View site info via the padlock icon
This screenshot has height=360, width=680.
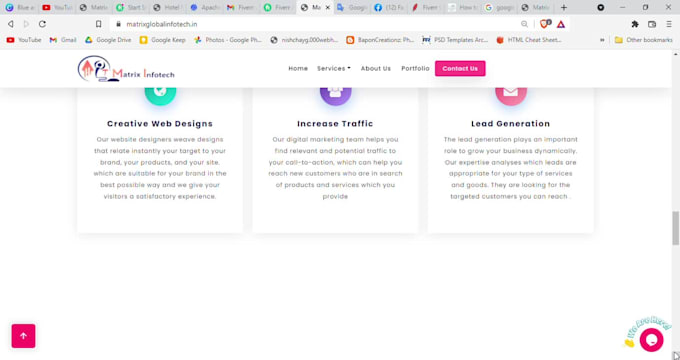pyautogui.click(x=118, y=24)
